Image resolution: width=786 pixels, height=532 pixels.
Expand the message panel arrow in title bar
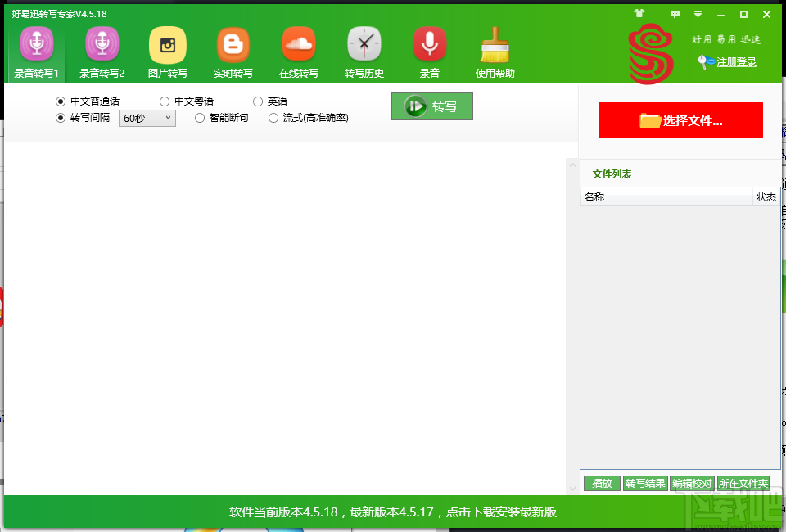[x=698, y=14]
